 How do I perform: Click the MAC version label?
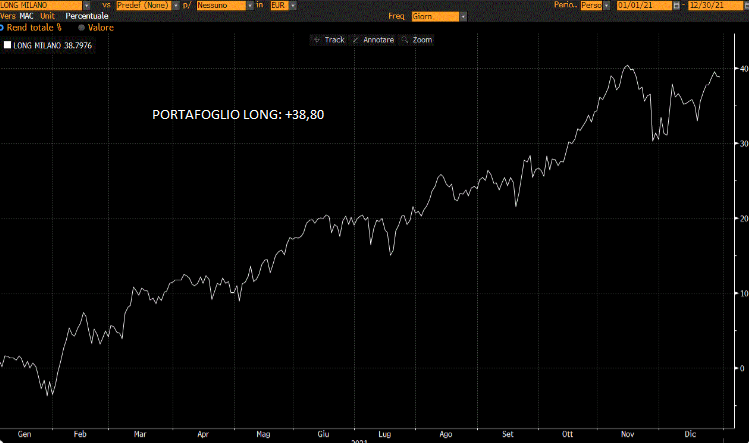click(27, 17)
